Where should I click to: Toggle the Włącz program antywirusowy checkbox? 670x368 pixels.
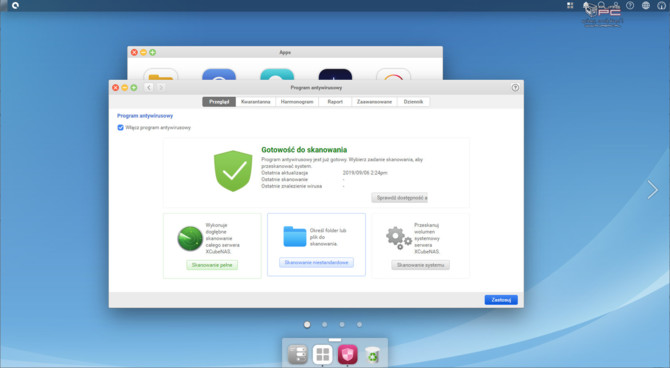coord(120,127)
